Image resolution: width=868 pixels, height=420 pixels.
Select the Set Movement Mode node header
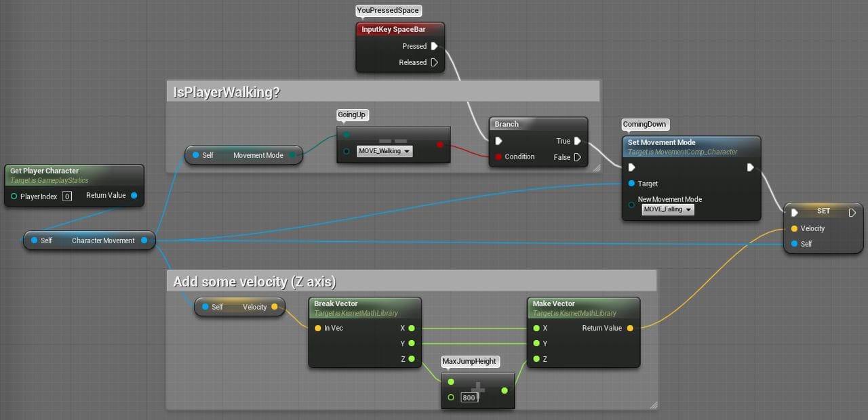691,146
